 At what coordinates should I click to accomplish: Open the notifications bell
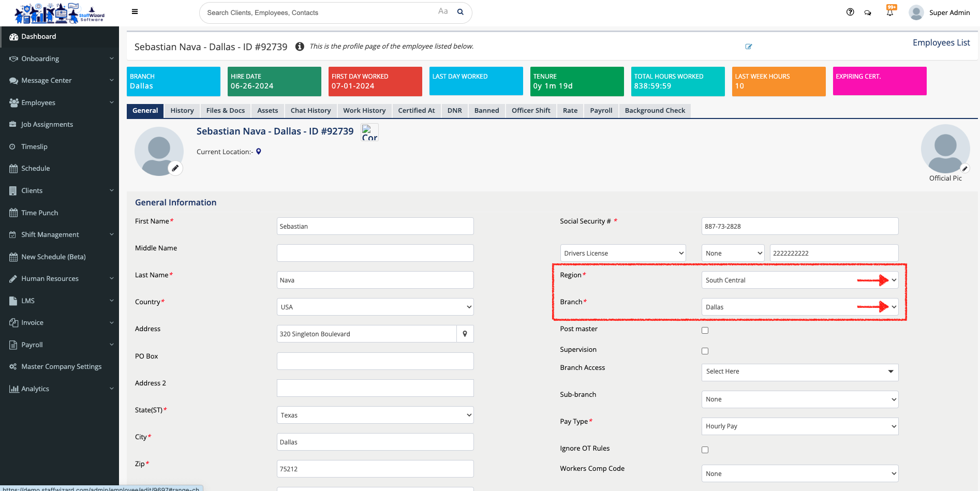[890, 12]
